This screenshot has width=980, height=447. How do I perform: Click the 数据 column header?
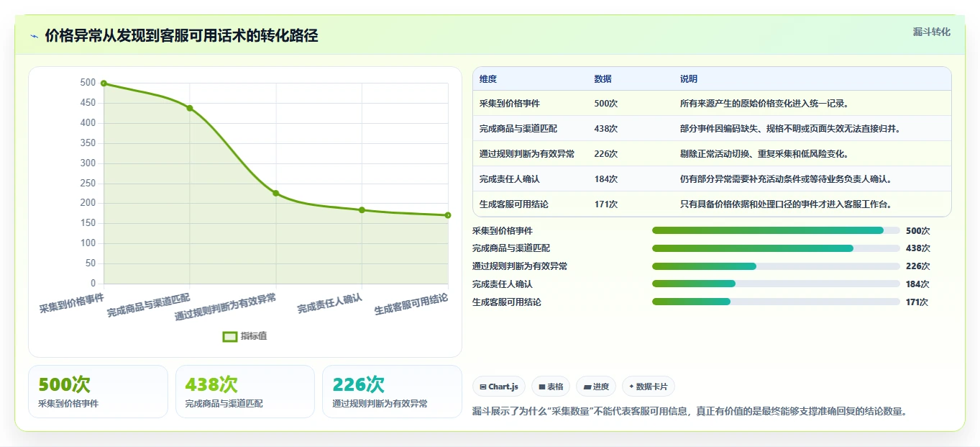tap(603, 79)
